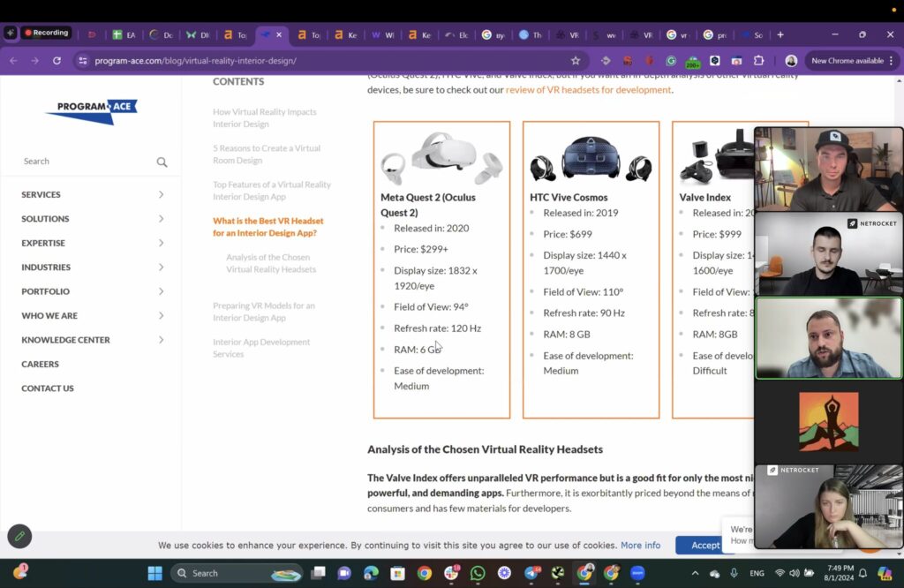Open WhatsApp from the taskbar
This screenshot has height=588, width=904.
478,573
